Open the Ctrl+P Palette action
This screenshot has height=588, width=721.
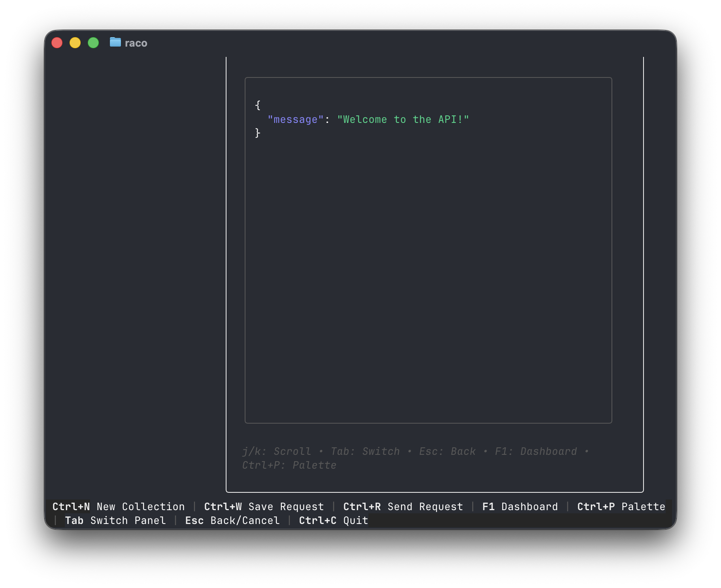pyautogui.click(x=621, y=507)
